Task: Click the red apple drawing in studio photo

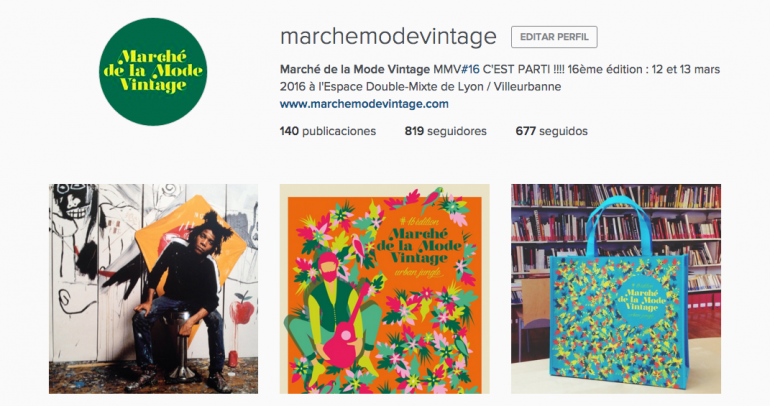Action: click(x=242, y=309)
